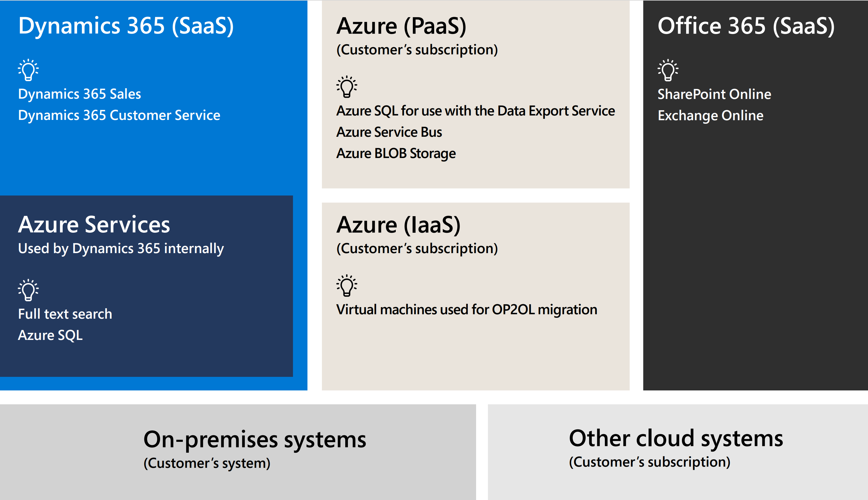This screenshot has height=500, width=868.
Task: Click the lightbulb icon in Azure Services box
Action: pos(28,290)
